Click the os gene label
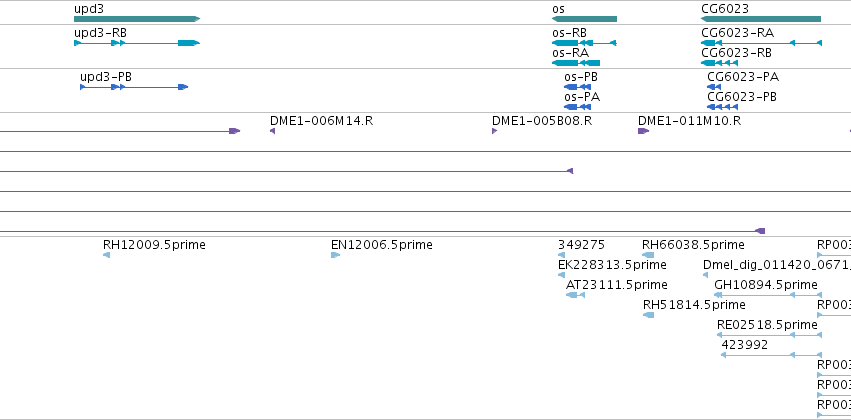The height and width of the screenshot is (420, 851). tap(558, 9)
